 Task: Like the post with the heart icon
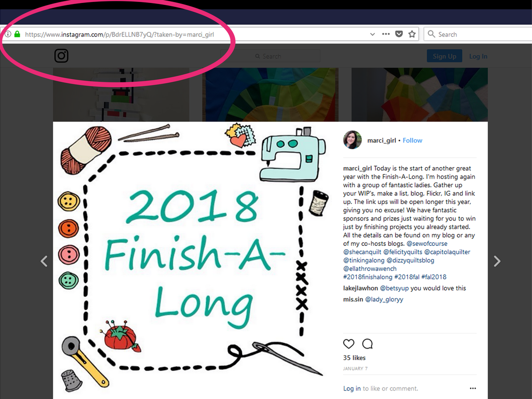click(349, 344)
